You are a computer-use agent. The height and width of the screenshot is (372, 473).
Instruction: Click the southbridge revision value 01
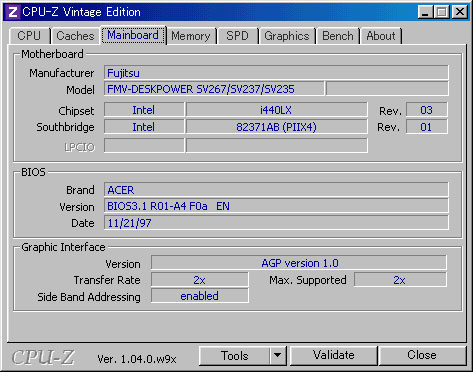tap(426, 127)
